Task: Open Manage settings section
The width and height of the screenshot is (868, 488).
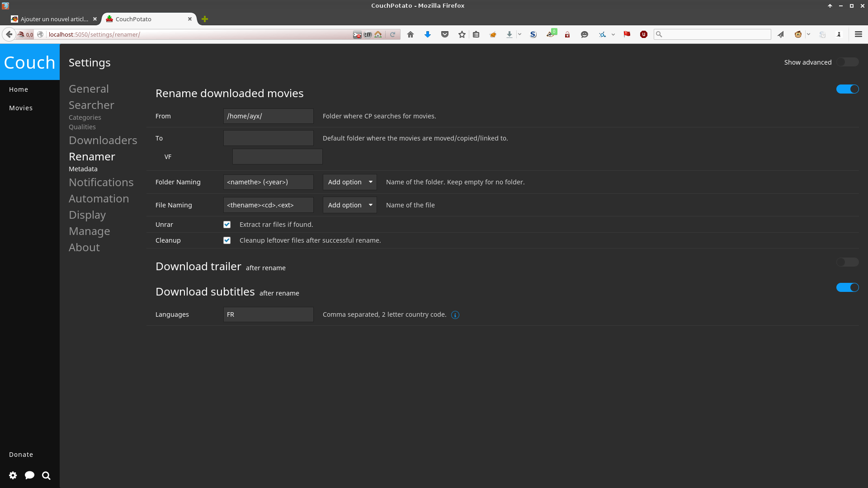Action: [90, 231]
